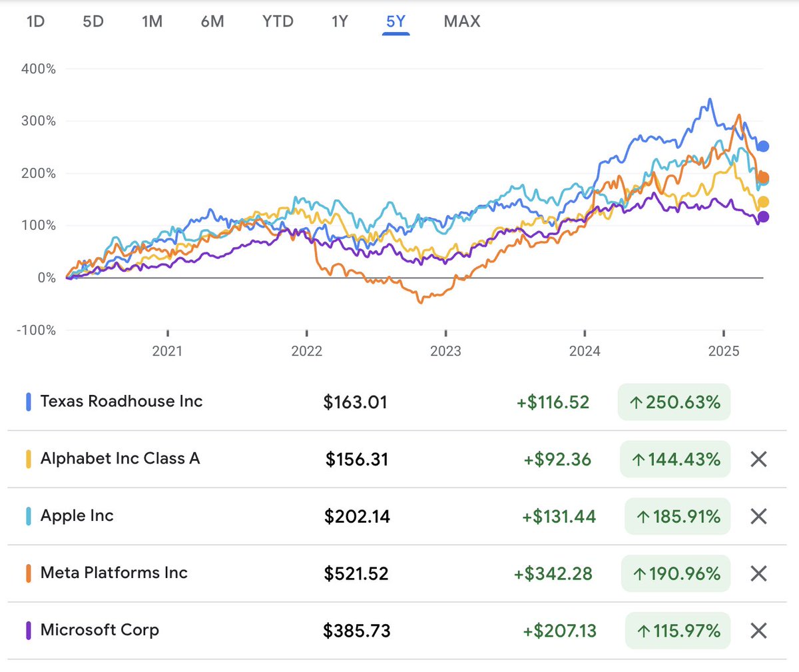The height and width of the screenshot is (672, 799).
Task: Open the Microsoft Corp listing
Action: coord(99,631)
